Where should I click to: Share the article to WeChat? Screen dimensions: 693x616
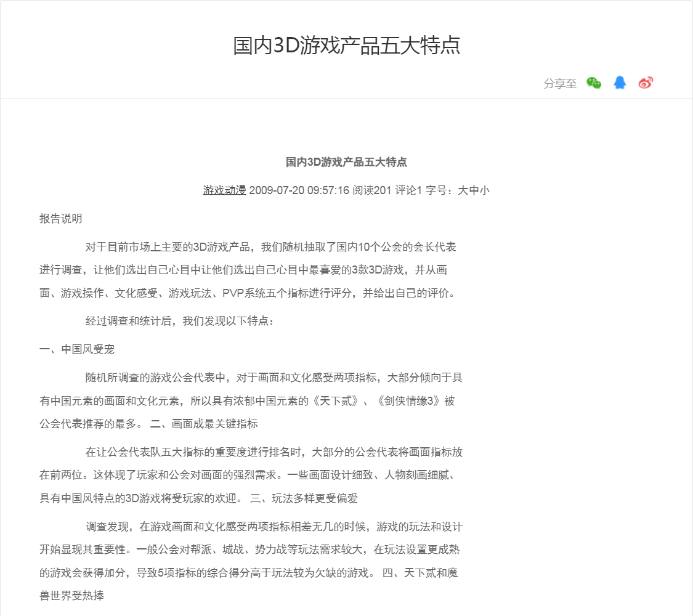(x=594, y=83)
